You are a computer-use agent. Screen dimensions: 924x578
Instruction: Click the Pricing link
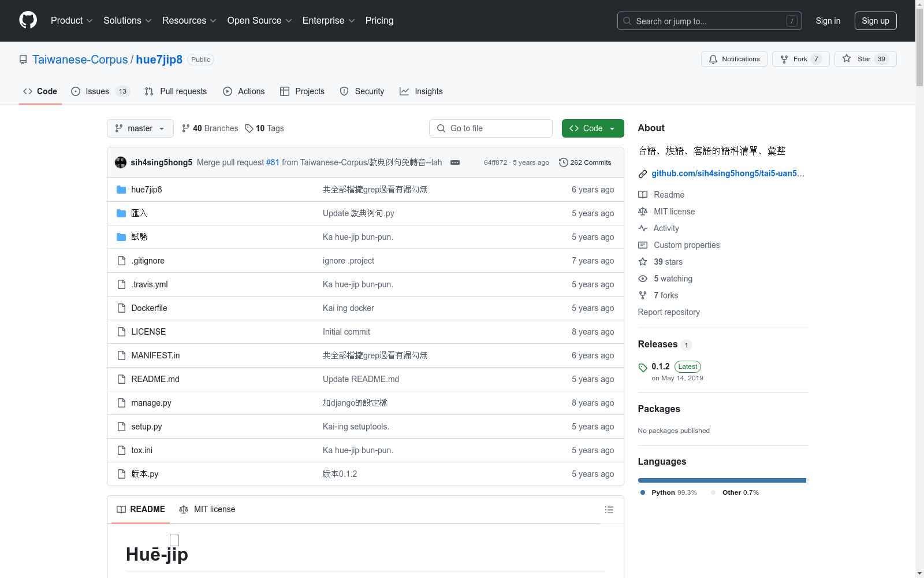coord(379,20)
